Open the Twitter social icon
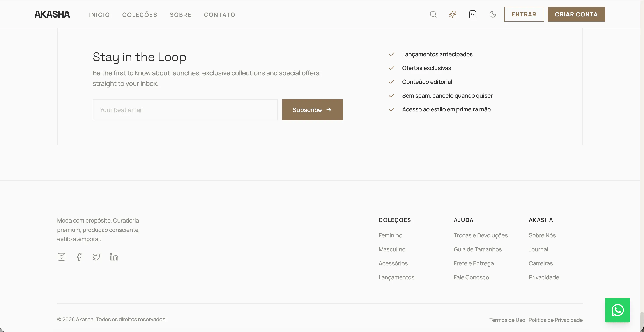The image size is (644, 332). click(x=97, y=257)
